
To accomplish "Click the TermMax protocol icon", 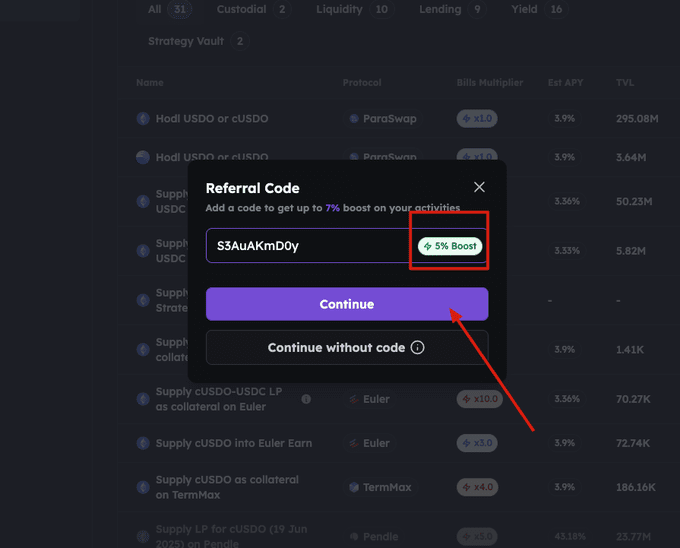I will (x=354, y=487).
